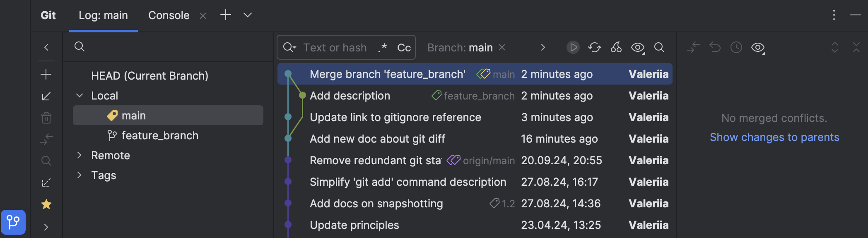Collapse the Local branches node
Image resolution: width=868 pixels, height=238 pixels.
[x=80, y=96]
